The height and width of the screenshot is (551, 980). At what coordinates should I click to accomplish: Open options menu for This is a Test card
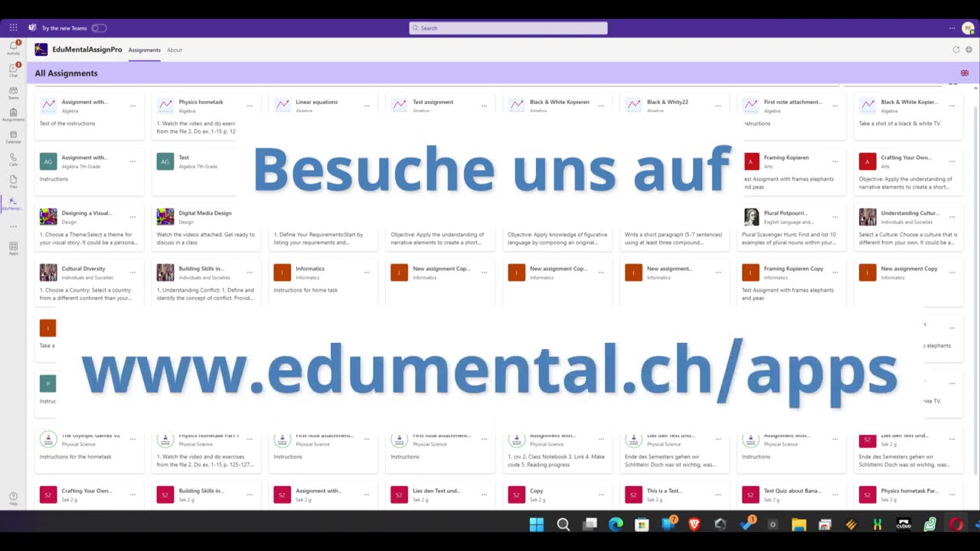pyautogui.click(x=718, y=495)
